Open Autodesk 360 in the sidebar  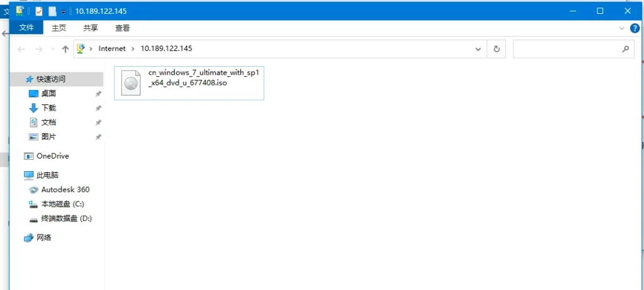(x=65, y=189)
